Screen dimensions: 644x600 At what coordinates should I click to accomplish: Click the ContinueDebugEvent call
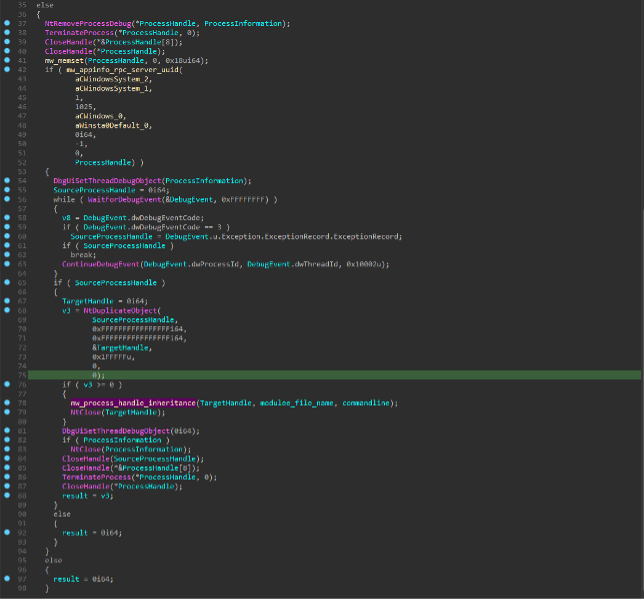point(100,264)
